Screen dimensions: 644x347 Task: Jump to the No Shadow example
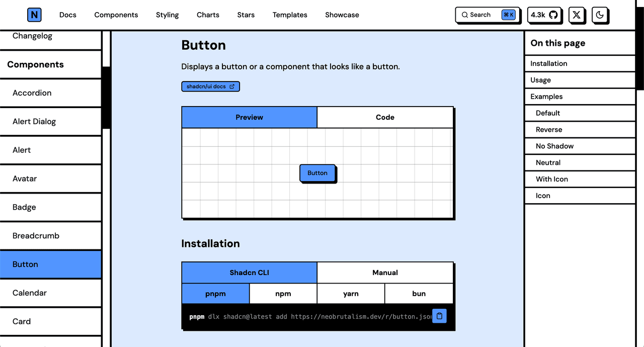[x=554, y=146]
